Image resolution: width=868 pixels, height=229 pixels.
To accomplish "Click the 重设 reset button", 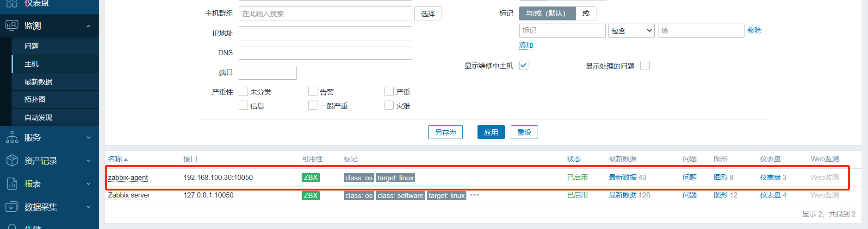I will tap(524, 132).
